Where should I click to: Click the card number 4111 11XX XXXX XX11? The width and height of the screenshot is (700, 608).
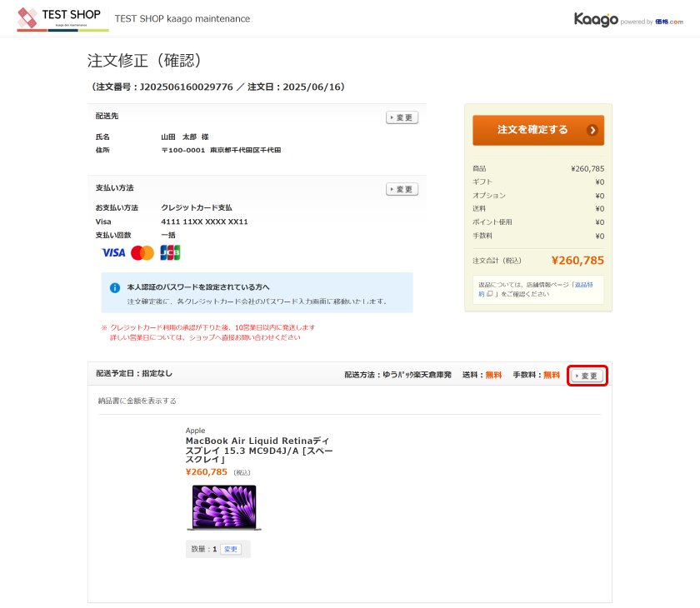(204, 222)
